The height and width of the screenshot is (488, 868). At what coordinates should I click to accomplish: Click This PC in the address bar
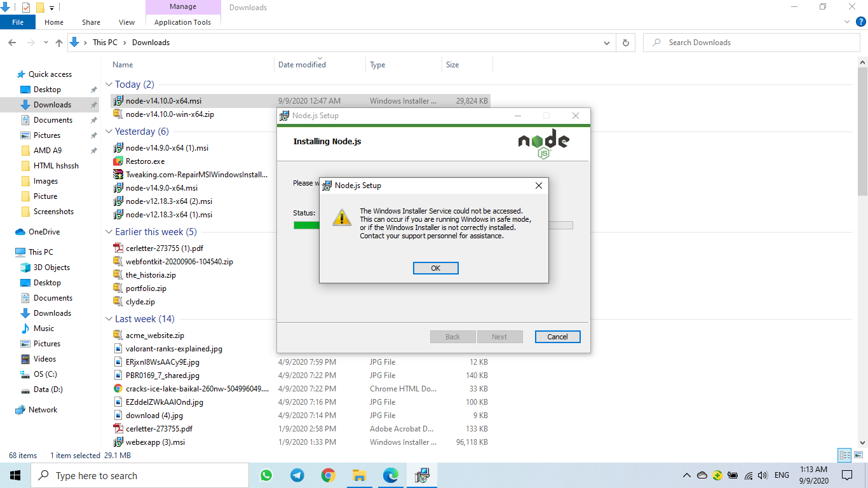[105, 43]
